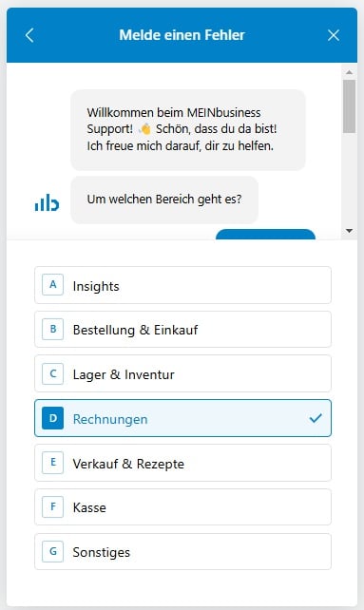The height and width of the screenshot is (610, 364).
Task: Click the chat scrollbar thumb
Action: 349,106
